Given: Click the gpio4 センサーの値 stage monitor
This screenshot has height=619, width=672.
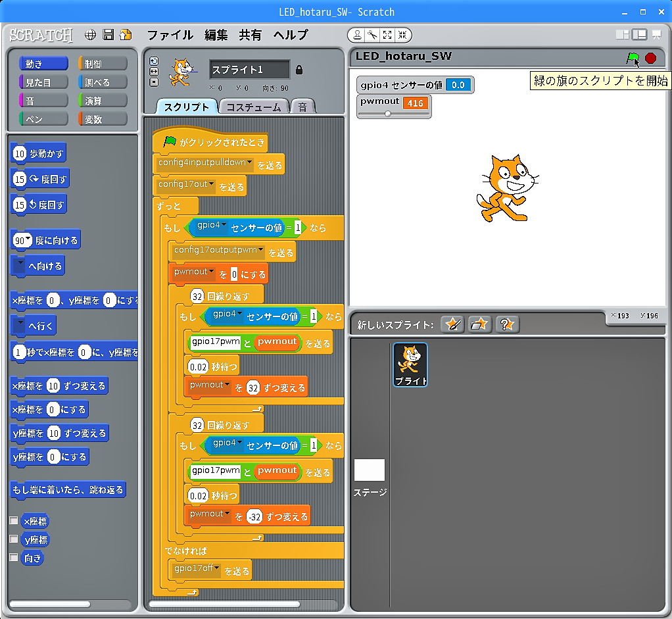Looking at the screenshot, I should coord(416,85).
